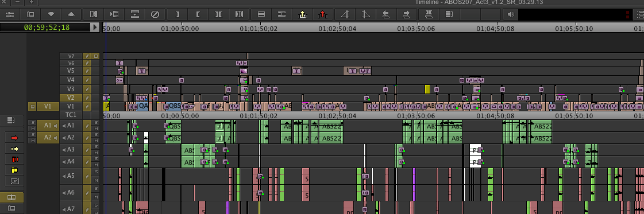Click the Mark Clip icon
644x214 pixels.
[218, 14]
